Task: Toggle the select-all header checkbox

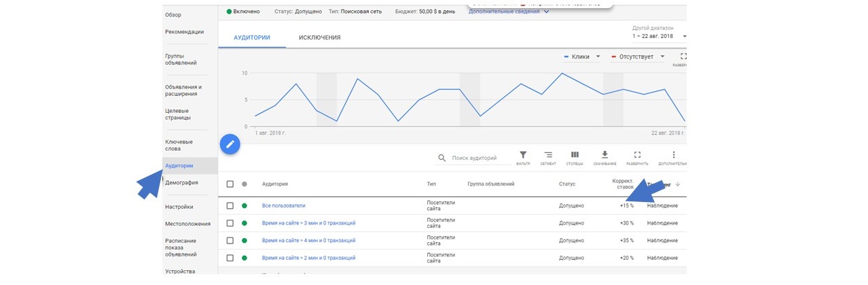Action: point(230,184)
